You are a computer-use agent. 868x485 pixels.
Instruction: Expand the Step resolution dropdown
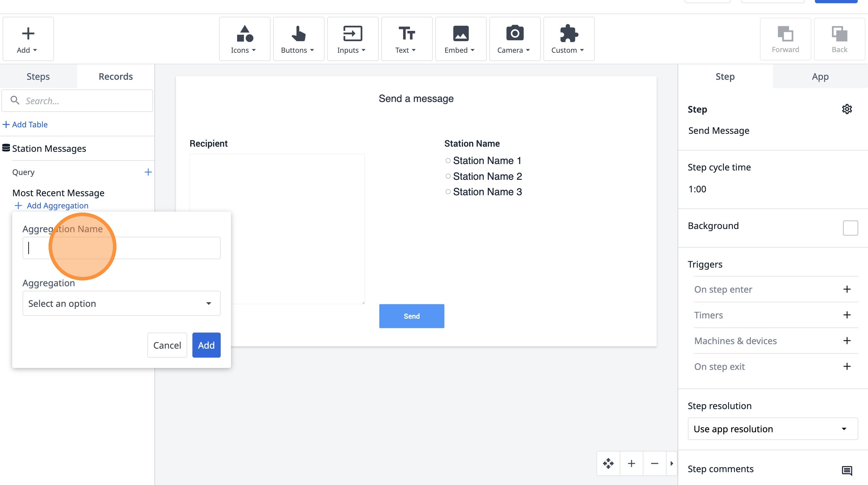click(772, 429)
